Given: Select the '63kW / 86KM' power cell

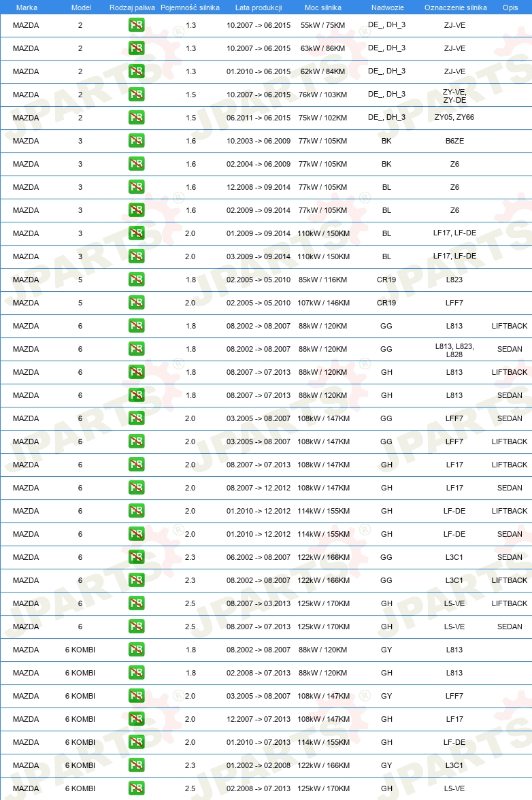Looking at the screenshot, I should click(x=323, y=48).
